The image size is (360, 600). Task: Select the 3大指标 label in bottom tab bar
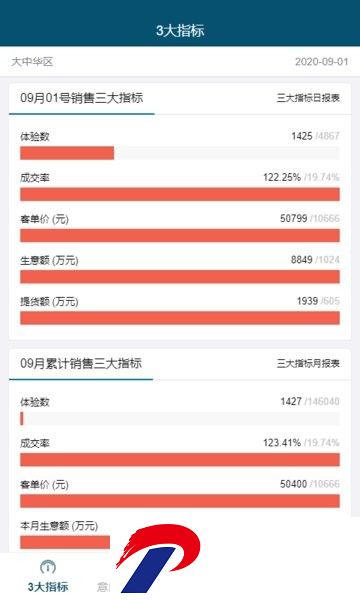point(48,587)
